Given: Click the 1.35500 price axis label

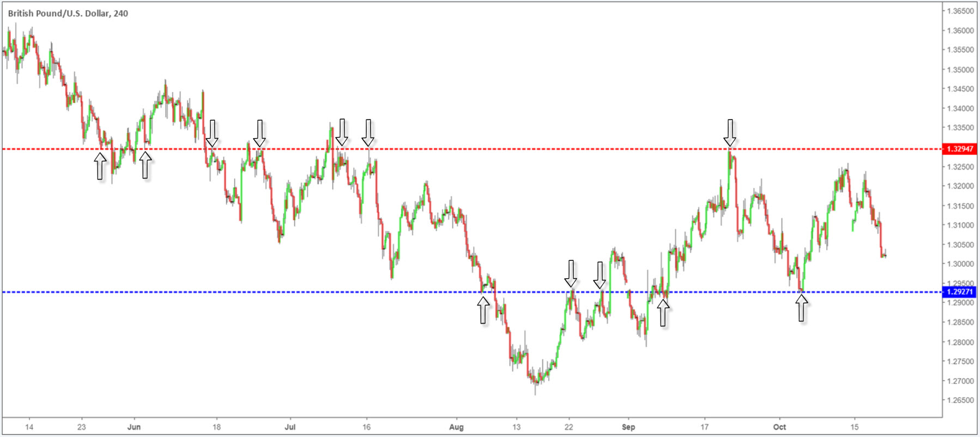Looking at the screenshot, I should pyautogui.click(x=960, y=50).
